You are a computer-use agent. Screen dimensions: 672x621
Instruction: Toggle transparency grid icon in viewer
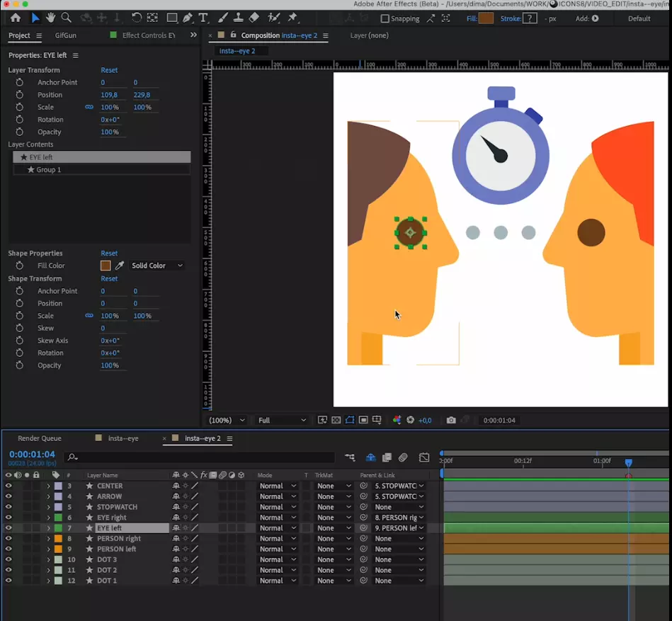[336, 420]
